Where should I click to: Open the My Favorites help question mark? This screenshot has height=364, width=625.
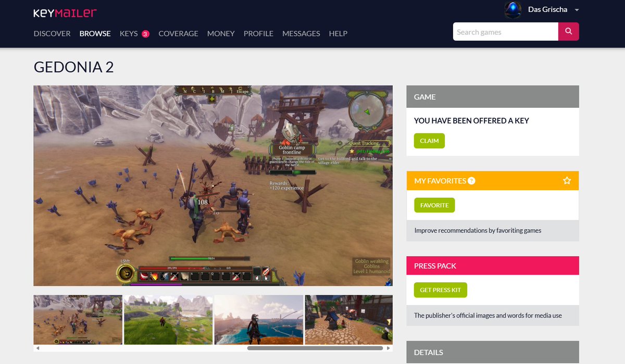[471, 181]
